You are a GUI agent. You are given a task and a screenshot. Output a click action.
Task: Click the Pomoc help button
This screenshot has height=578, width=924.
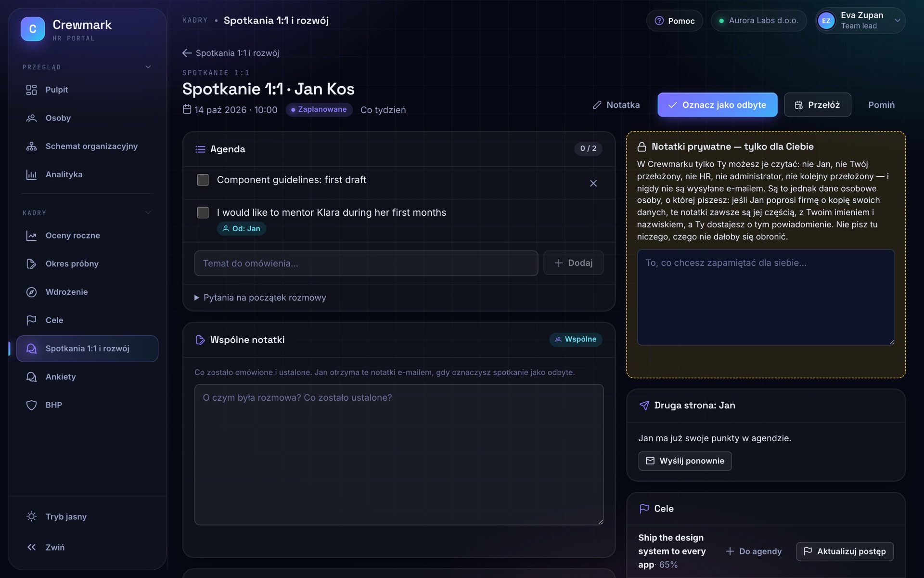(x=674, y=21)
